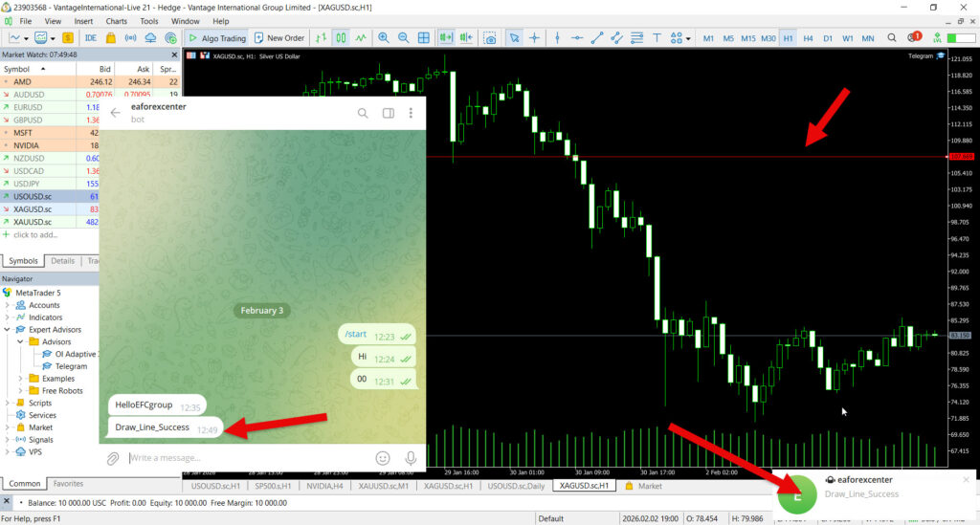Screen dimensions: 980x525
Task: Choose the text label tool
Action: (657, 38)
